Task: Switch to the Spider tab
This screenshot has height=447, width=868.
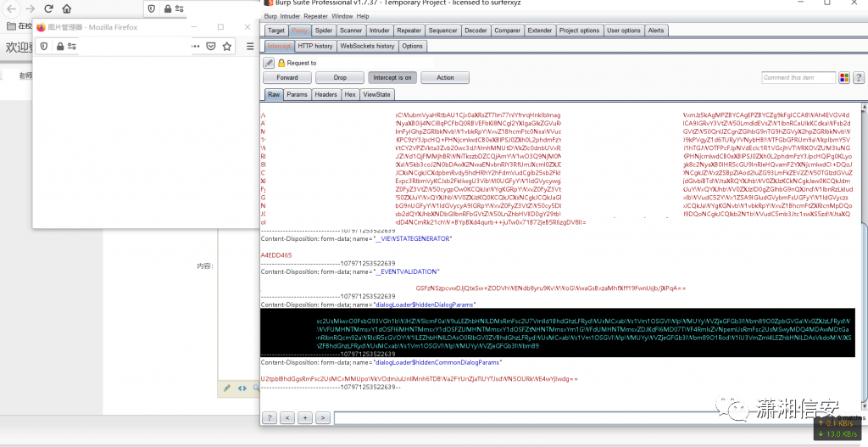Action: (x=324, y=31)
